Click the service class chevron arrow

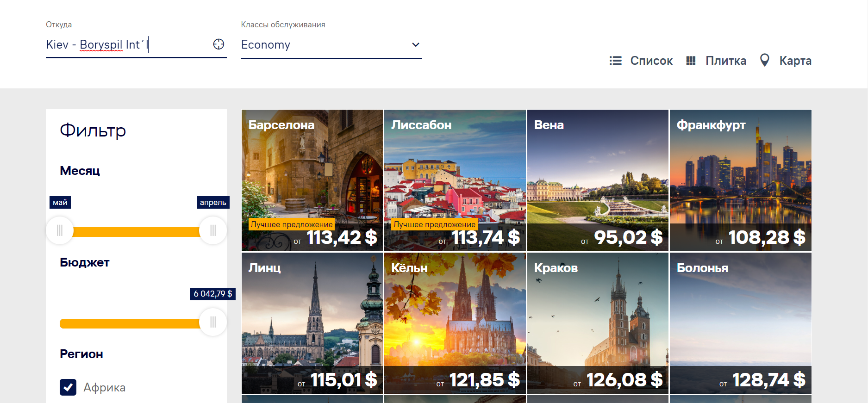click(x=416, y=45)
